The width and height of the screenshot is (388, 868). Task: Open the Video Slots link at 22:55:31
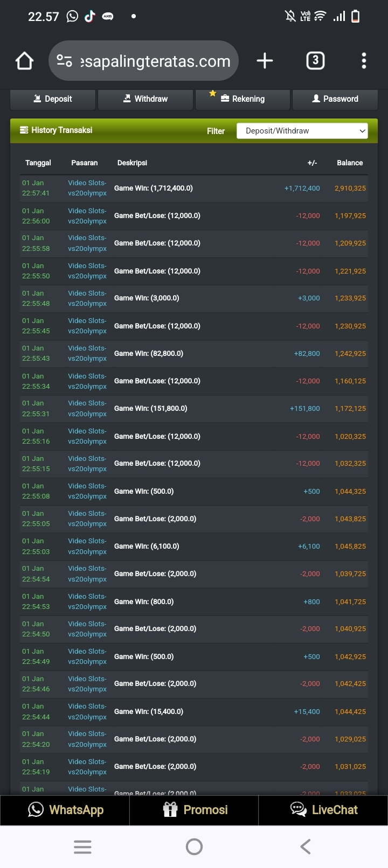(87, 408)
